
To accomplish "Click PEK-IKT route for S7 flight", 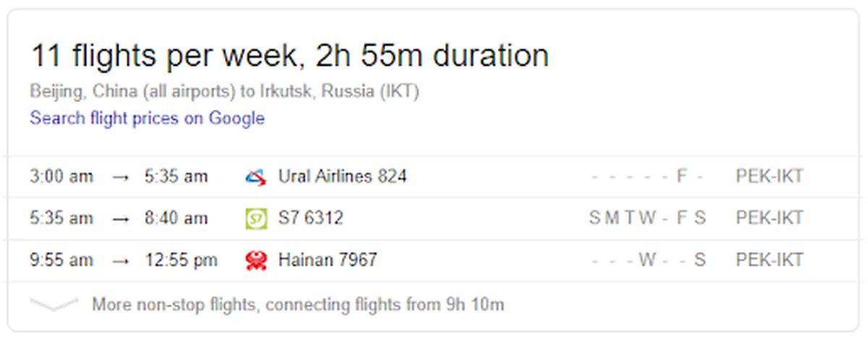I will pyautogui.click(x=770, y=218).
